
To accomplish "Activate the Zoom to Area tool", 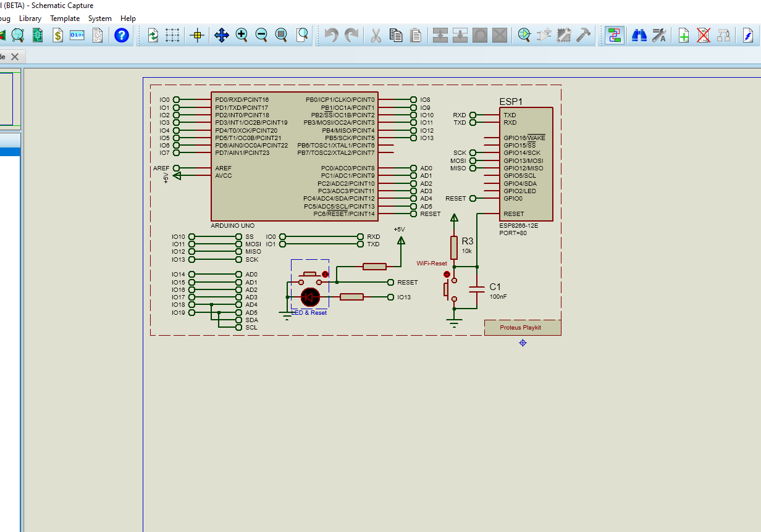I will (x=301, y=35).
